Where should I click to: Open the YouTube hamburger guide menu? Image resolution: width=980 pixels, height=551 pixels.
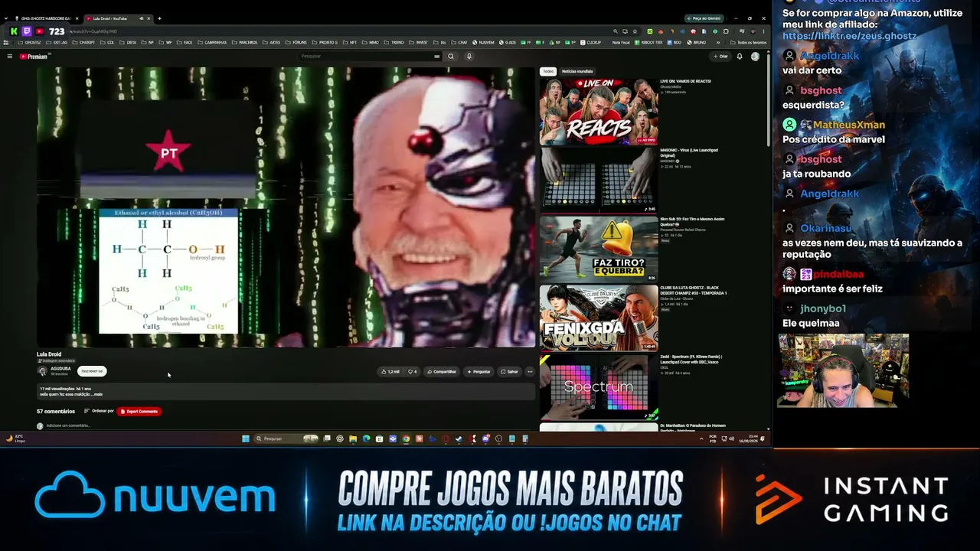(9, 56)
